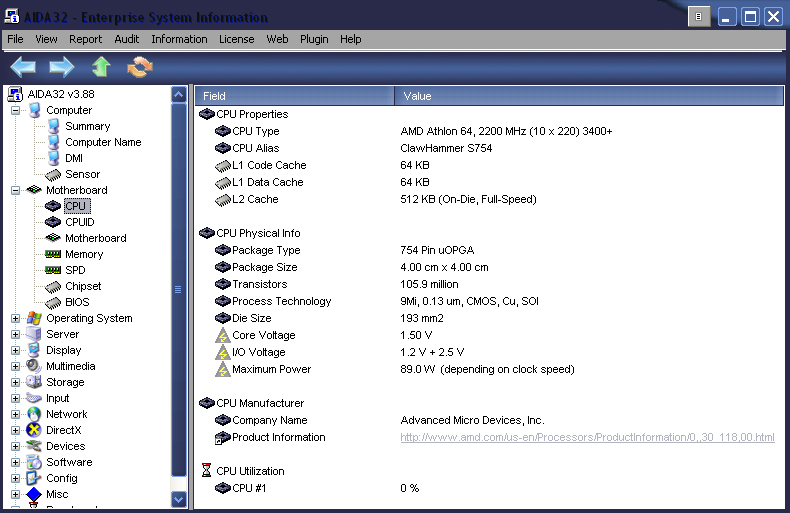Viewport: 790px width, 513px height.
Task: Open the License menu
Action: [x=236, y=39]
